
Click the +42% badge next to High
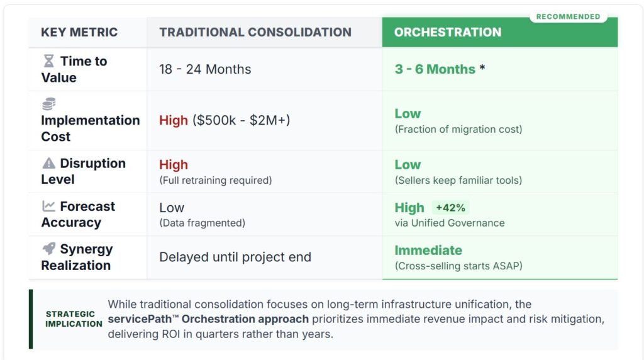pyautogui.click(x=450, y=208)
